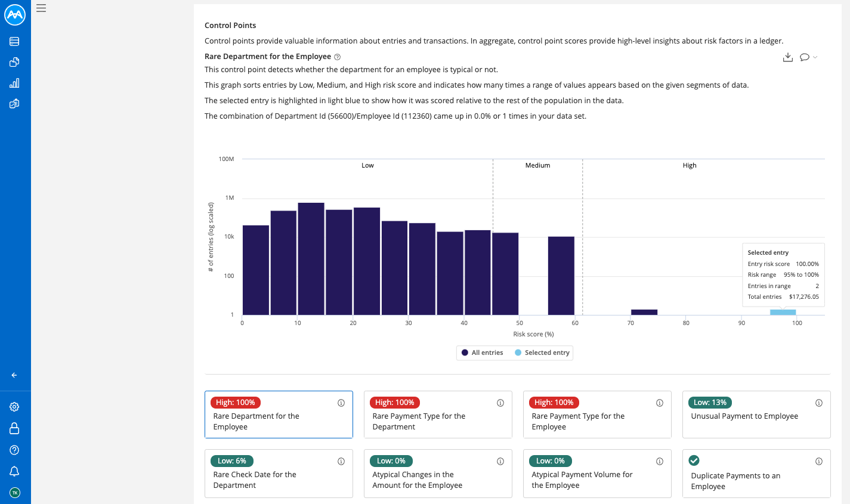Select the transactions sidebar icon
The image size is (850, 504).
(x=15, y=61)
